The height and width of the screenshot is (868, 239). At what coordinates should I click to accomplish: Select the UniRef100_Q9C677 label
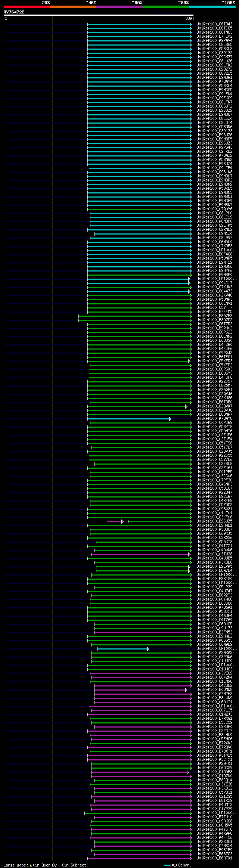[214, 57]
